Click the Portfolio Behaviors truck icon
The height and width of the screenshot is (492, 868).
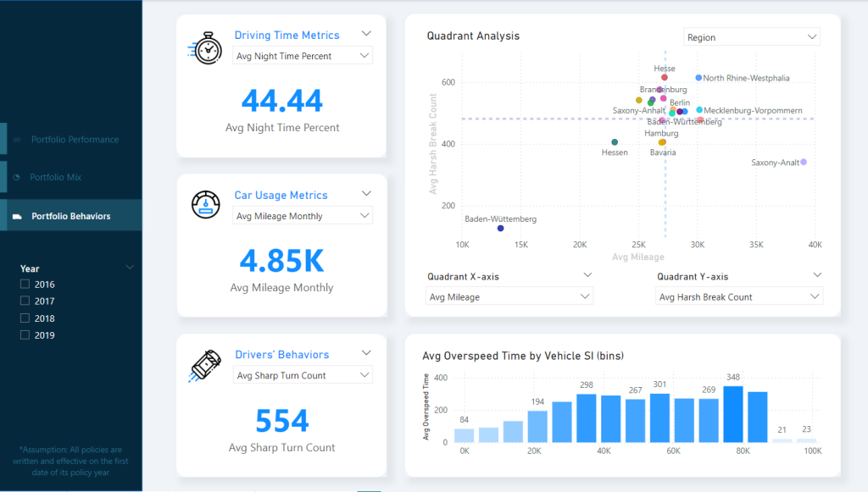[x=16, y=216]
